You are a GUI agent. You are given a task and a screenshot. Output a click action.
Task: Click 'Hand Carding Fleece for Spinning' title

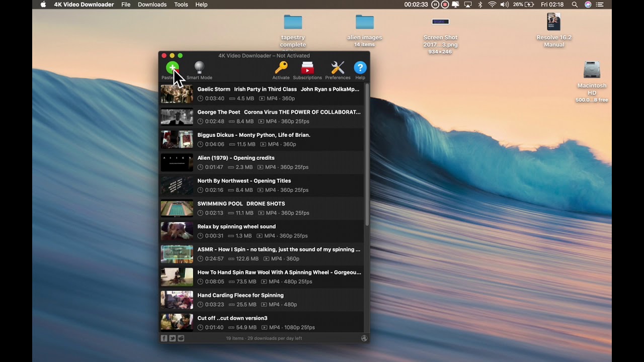tap(240, 295)
